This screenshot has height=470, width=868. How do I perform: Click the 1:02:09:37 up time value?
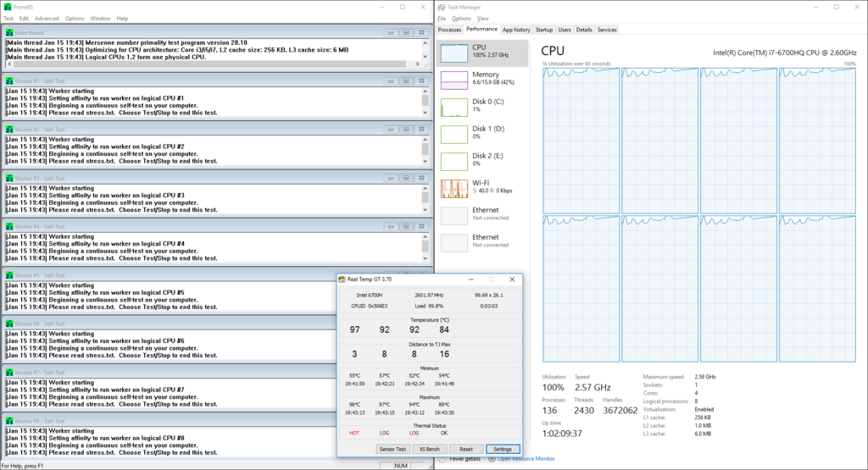(562, 434)
